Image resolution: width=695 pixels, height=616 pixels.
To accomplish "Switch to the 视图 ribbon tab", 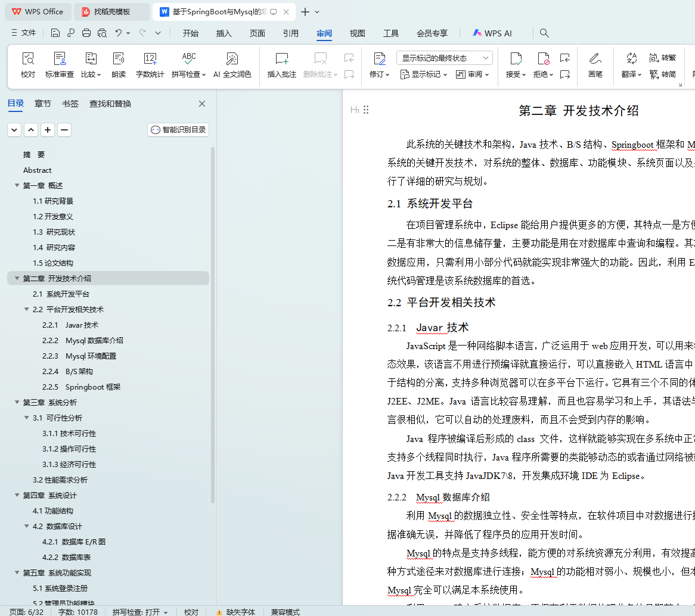I will 357,33.
